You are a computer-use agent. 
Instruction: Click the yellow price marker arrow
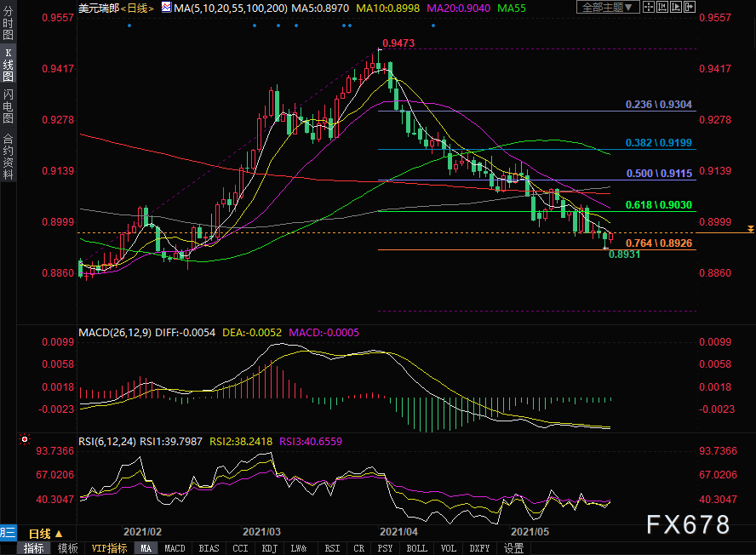point(751,229)
